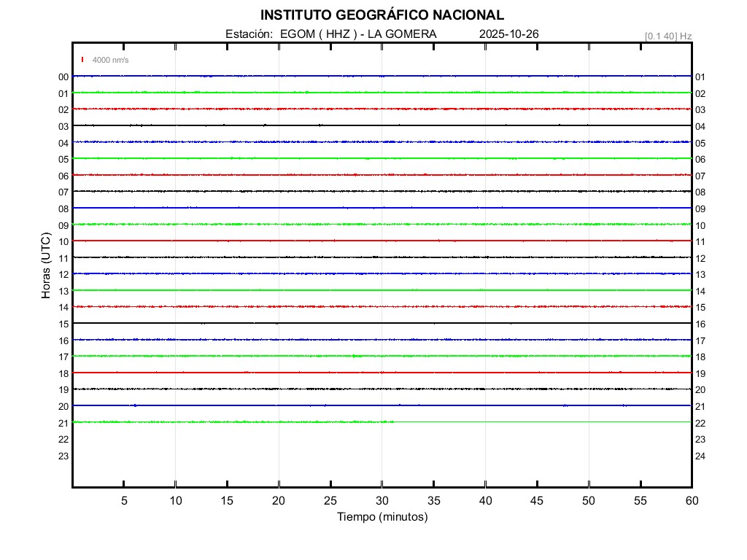Viewport: 747px width, 560px height.
Task: Select the left-axis hour label 23
Action: point(63,456)
